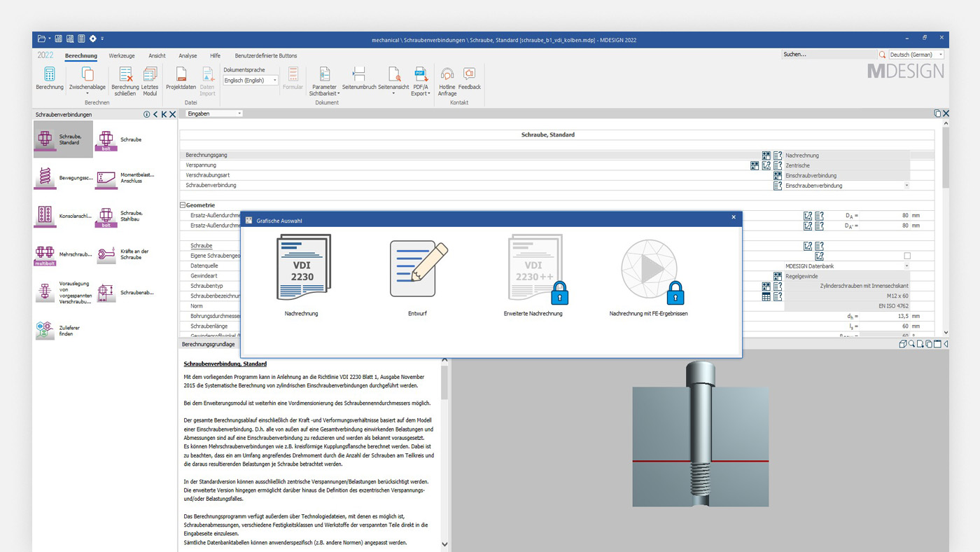Click the Berechnungsgrundlage panel title

click(208, 345)
